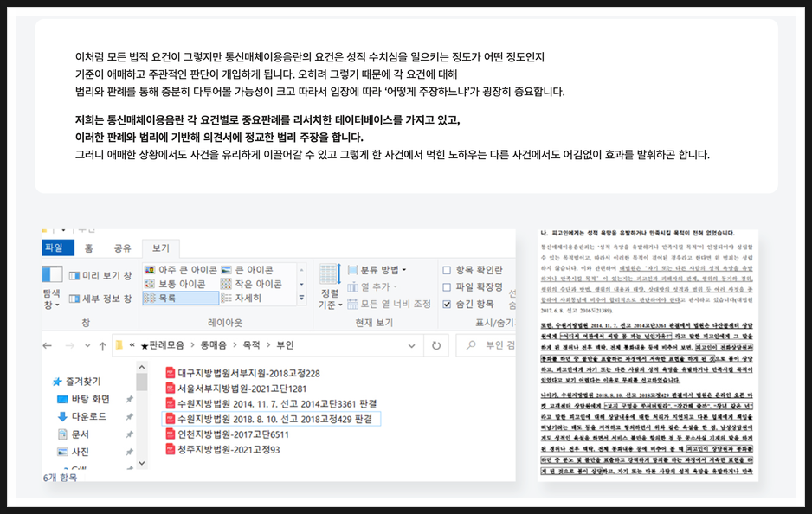Open 바탕 화면 in navigation pane
This screenshot has height=514, width=812.
click(83, 399)
